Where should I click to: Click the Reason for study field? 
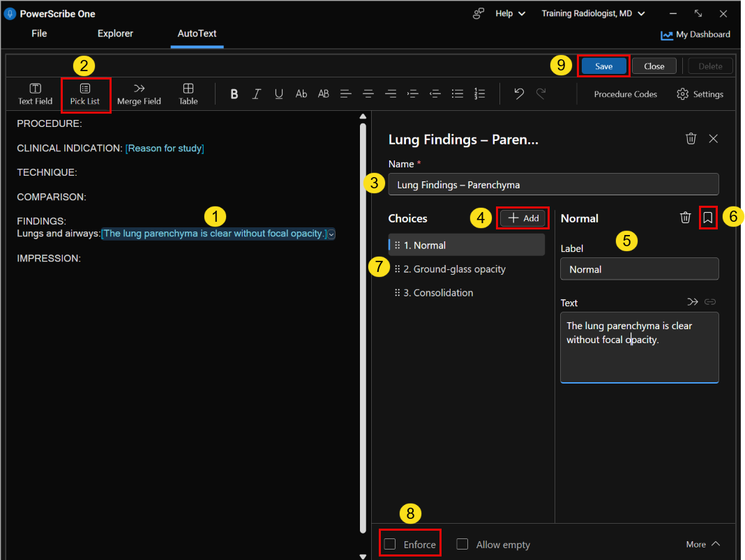(165, 148)
